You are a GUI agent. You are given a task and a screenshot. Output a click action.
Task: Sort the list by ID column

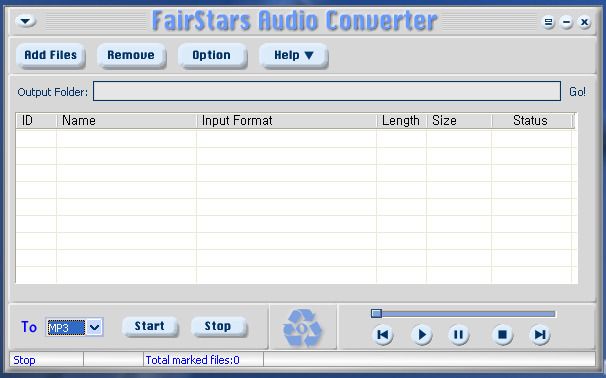point(36,121)
